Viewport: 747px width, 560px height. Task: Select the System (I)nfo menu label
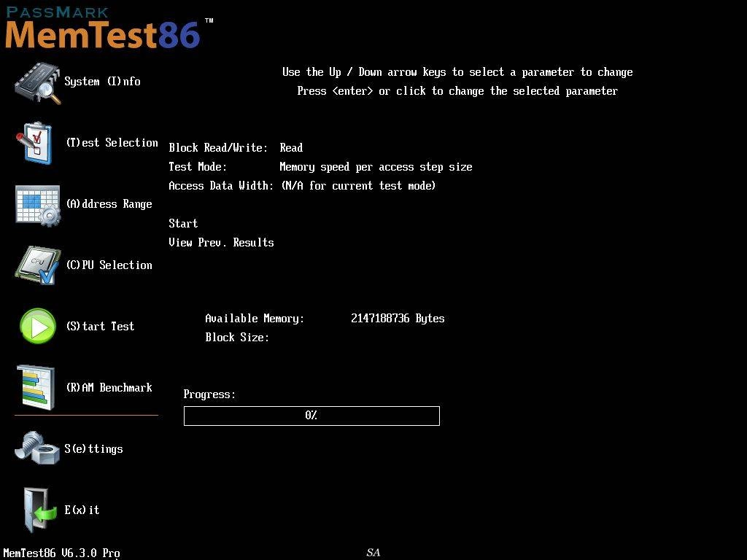coord(102,82)
